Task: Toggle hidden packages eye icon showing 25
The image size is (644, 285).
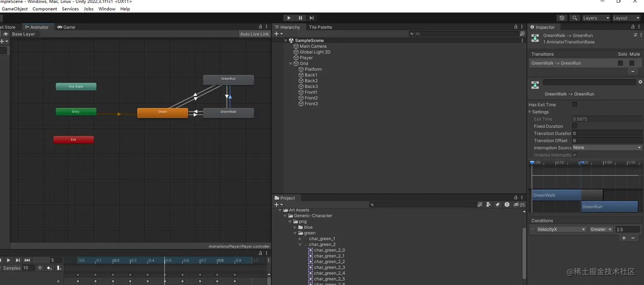Action: (x=519, y=205)
